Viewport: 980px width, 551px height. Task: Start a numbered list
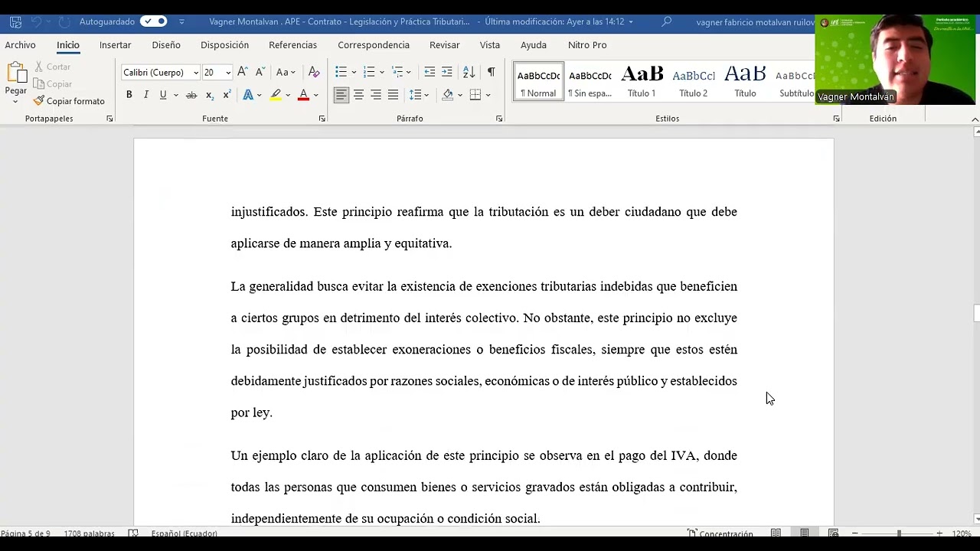(369, 72)
